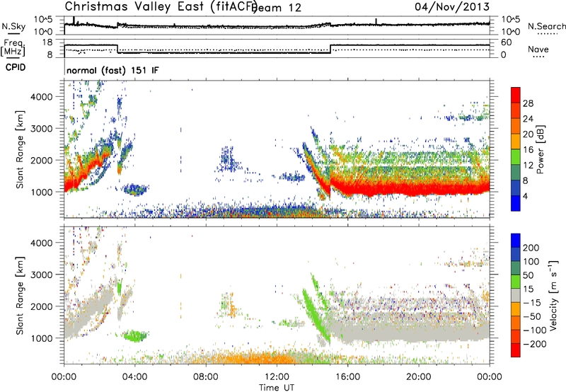Click the "12" tick on the power colorbar
The height and width of the screenshot is (392, 566).
528,166
